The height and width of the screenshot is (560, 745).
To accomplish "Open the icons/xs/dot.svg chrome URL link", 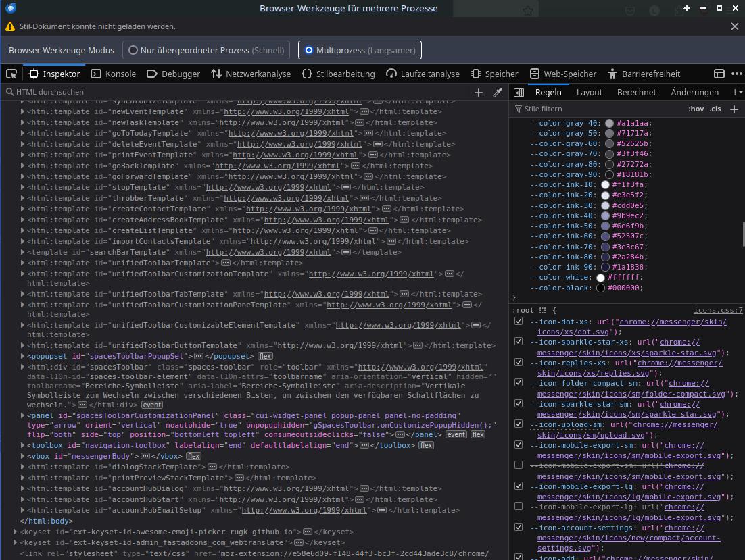I will click(x=632, y=327).
